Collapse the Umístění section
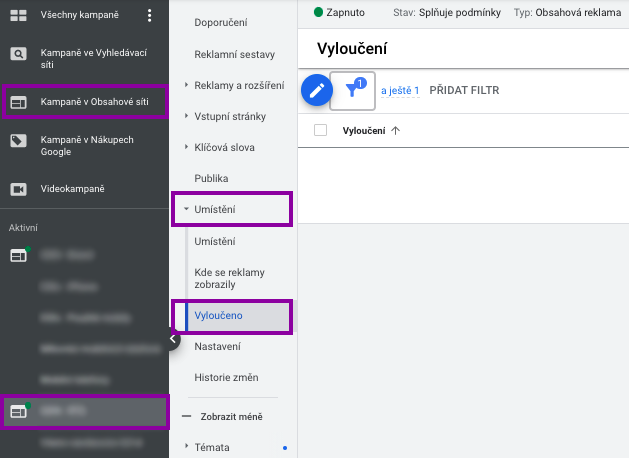629x458 pixels. 186,209
